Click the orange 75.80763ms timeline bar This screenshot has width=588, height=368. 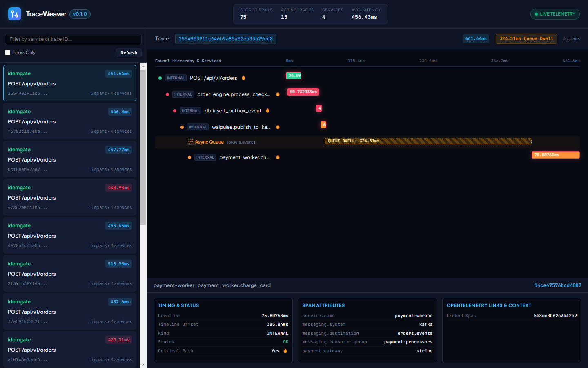pyautogui.click(x=556, y=155)
